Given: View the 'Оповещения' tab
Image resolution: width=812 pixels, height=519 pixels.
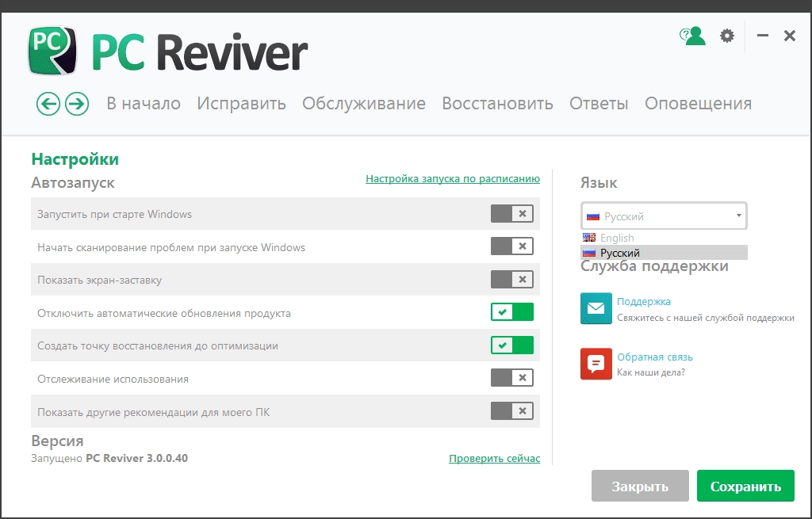Looking at the screenshot, I should pyautogui.click(x=698, y=104).
